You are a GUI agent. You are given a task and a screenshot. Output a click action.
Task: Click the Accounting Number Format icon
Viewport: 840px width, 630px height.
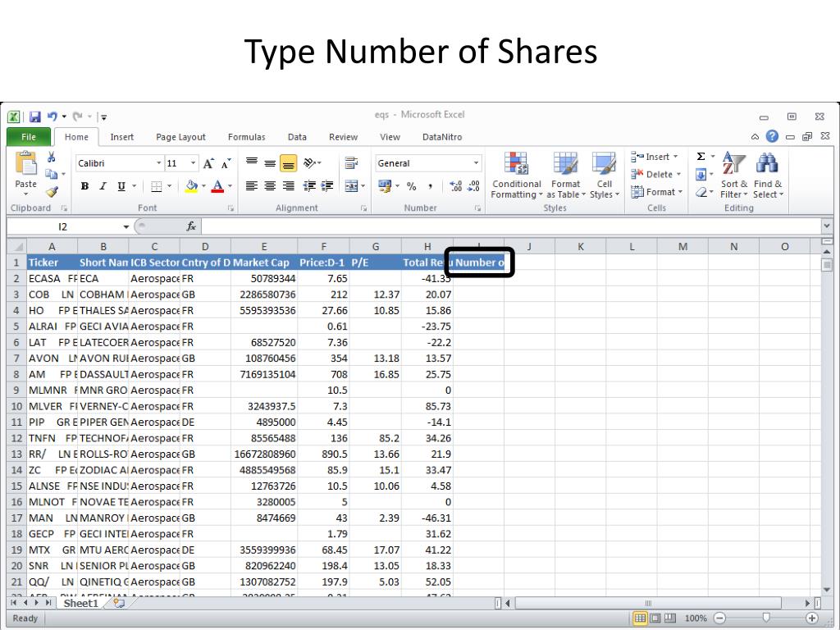coord(385,186)
